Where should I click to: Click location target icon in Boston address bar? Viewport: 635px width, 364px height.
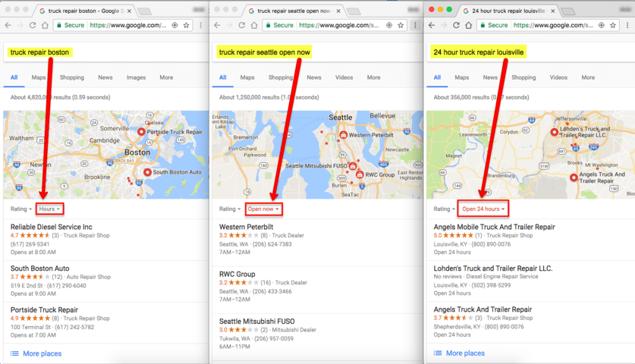174,25
